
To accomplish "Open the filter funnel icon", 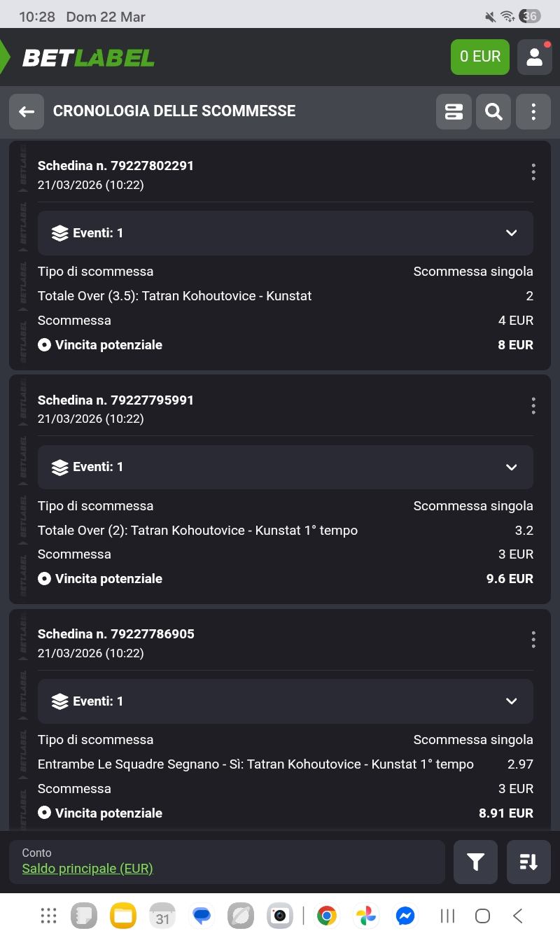I will tap(476, 862).
